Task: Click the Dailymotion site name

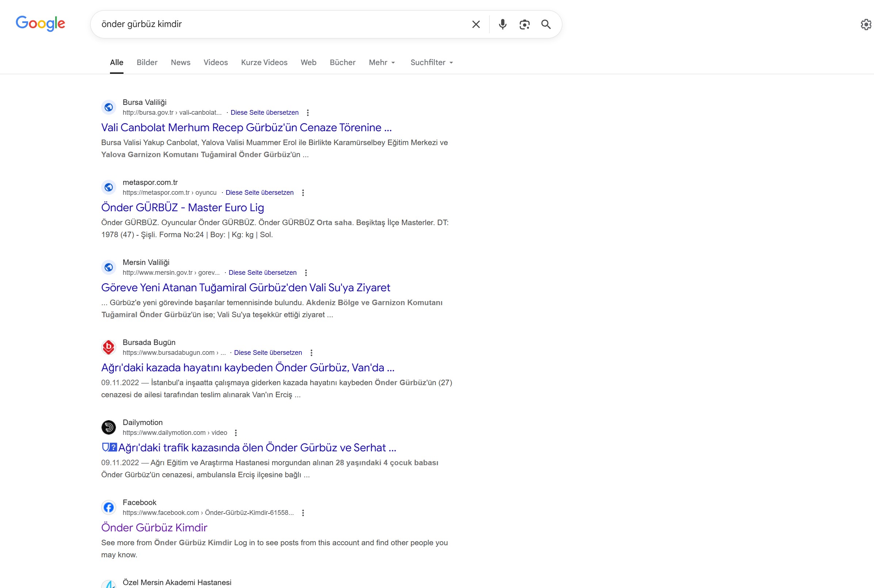Action: click(142, 422)
